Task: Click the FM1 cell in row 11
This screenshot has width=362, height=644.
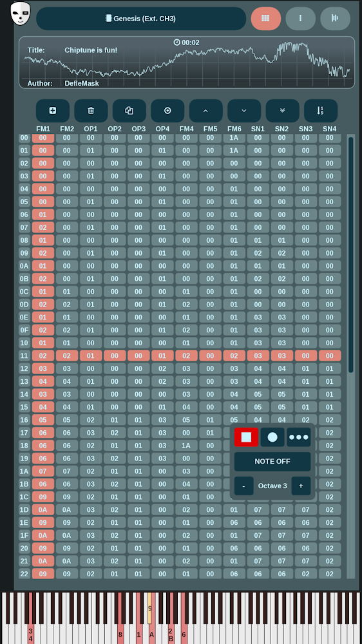Action: (43, 356)
